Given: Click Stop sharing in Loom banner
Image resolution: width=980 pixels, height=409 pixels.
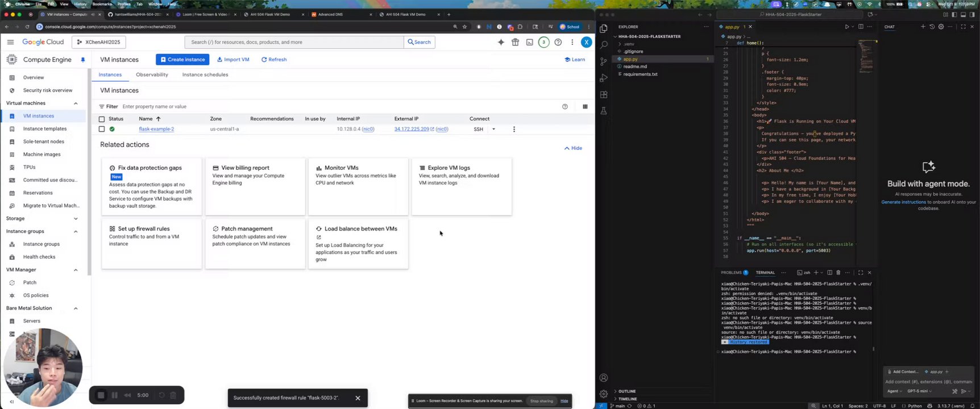Looking at the screenshot, I should click(541, 401).
